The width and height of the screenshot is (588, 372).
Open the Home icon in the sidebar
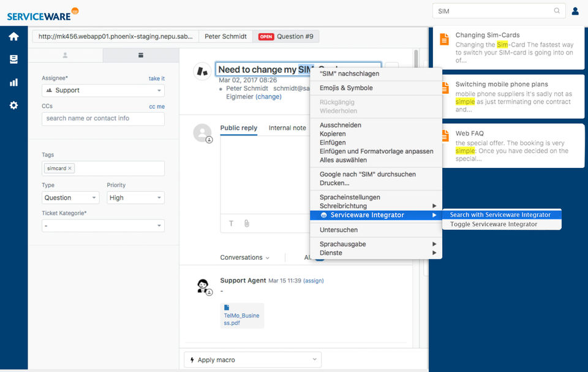pyautogui.click(x=14, y=36)
